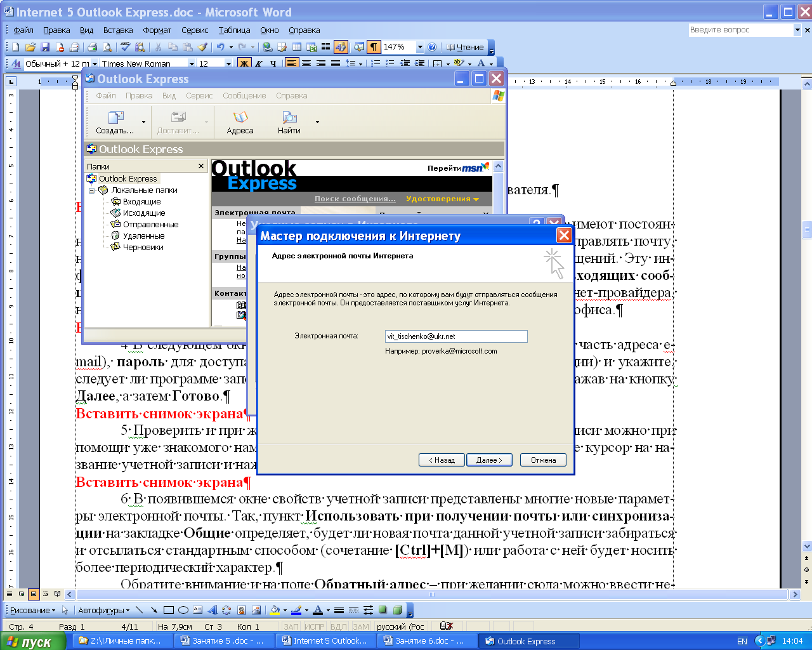Switch to Reading layout with Чтение button
The height and width of the screenshot is (650, 812).
465,47
